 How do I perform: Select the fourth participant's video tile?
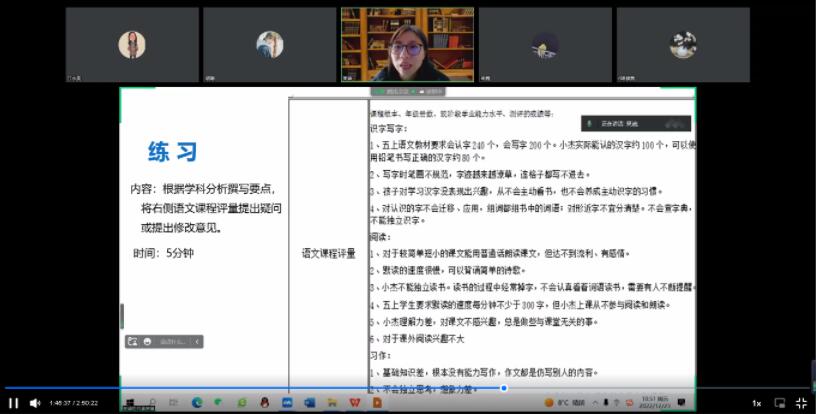544,45
